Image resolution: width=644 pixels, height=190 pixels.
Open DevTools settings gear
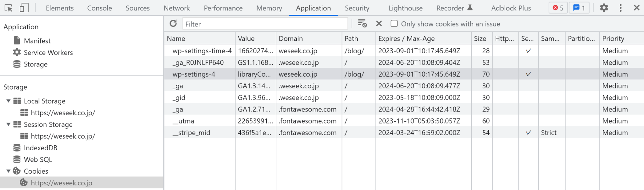pos(604,8)
